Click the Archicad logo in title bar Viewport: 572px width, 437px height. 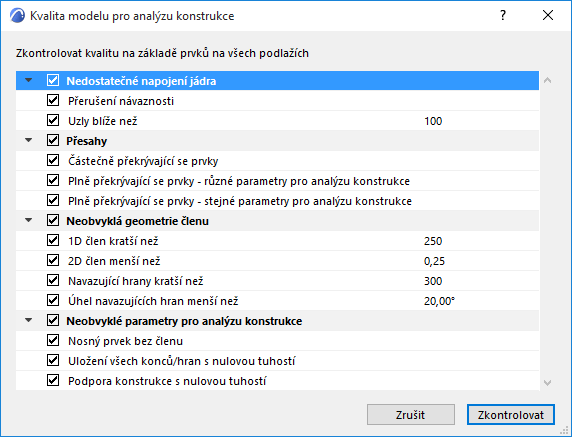click(x=17, y=16)
